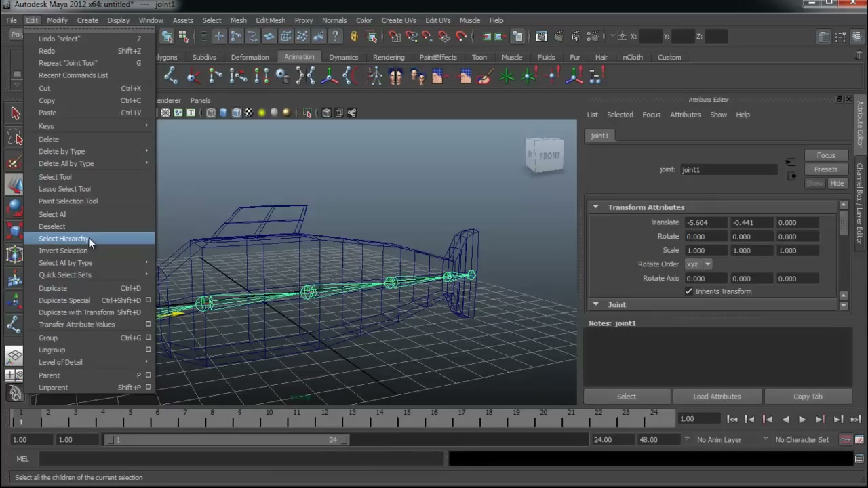Open the question mark help icon on status line

click(335, 37)
